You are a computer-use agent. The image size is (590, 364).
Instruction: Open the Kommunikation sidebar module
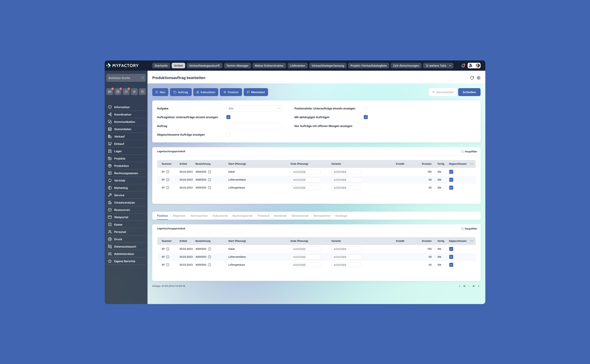pyautogui.click(x=126, y=122)
